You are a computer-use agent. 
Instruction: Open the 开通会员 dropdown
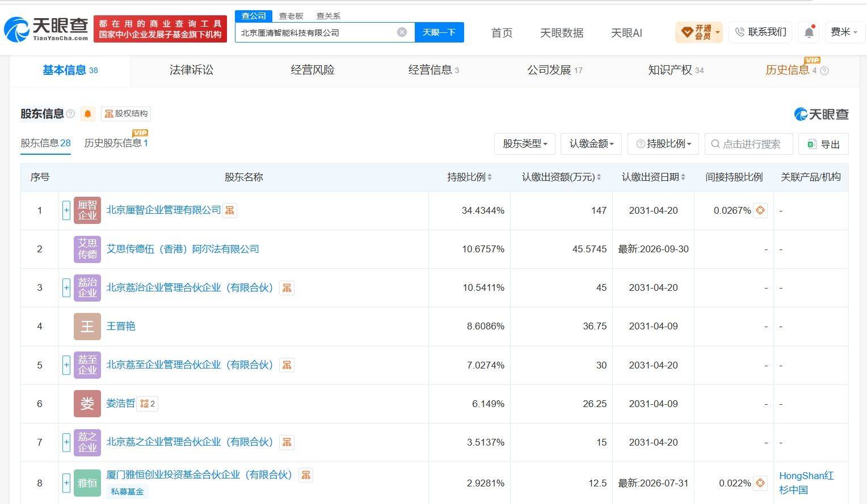coord(698,32)
